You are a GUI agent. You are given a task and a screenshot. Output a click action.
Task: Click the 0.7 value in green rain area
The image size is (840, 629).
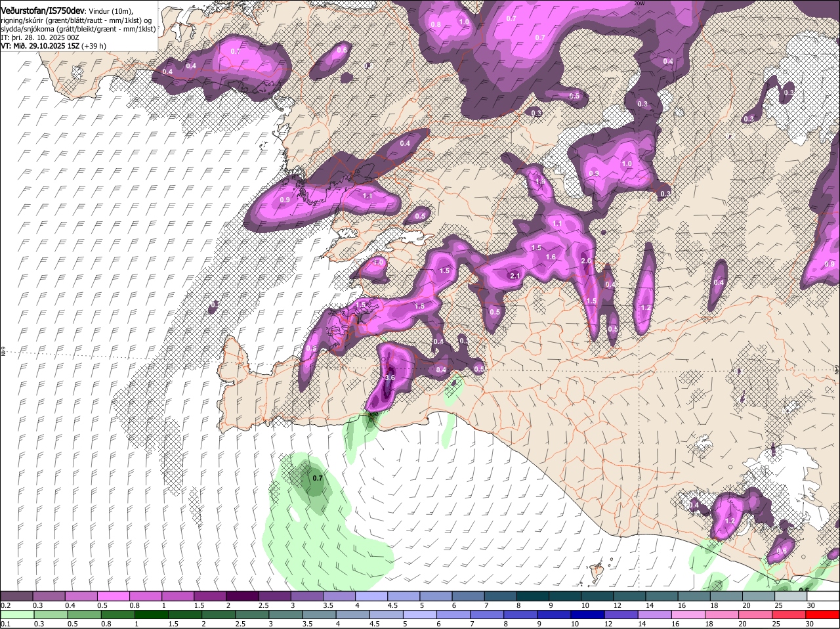click(318, 478)
